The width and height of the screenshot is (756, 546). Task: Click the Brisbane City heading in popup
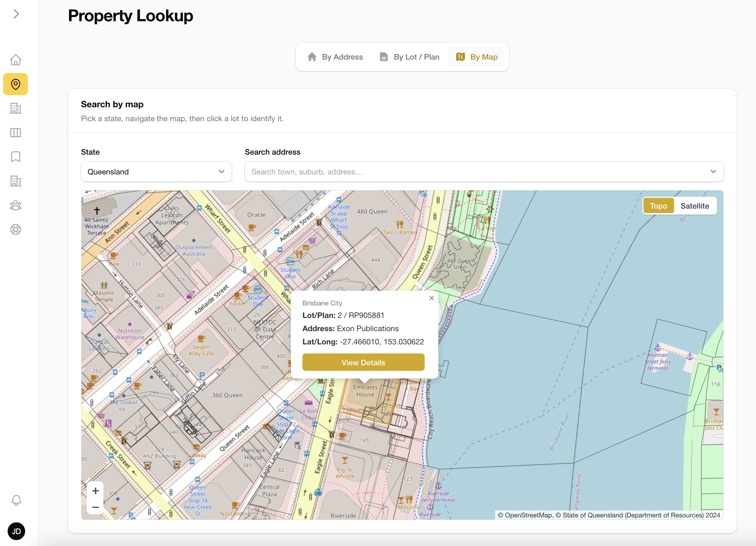(322, 303)
